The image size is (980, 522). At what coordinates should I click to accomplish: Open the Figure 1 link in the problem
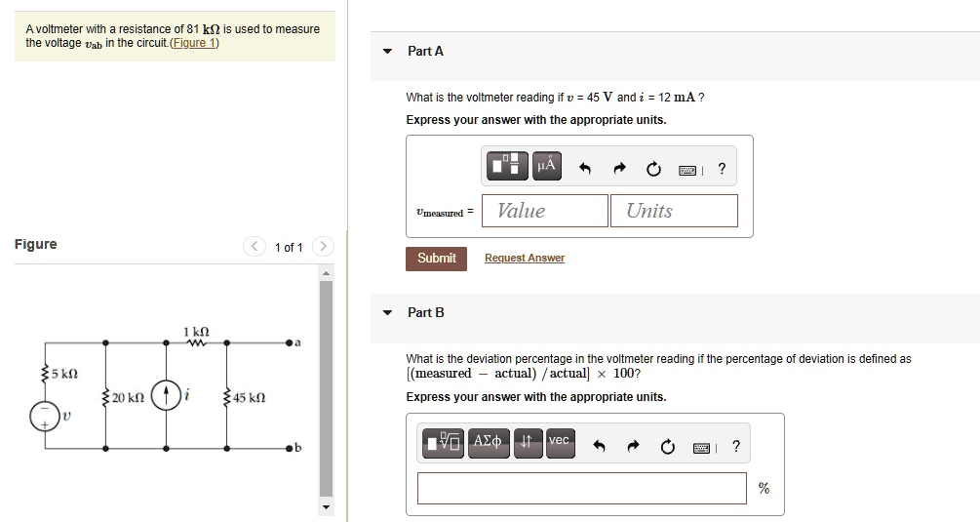(x=195, y=43)
